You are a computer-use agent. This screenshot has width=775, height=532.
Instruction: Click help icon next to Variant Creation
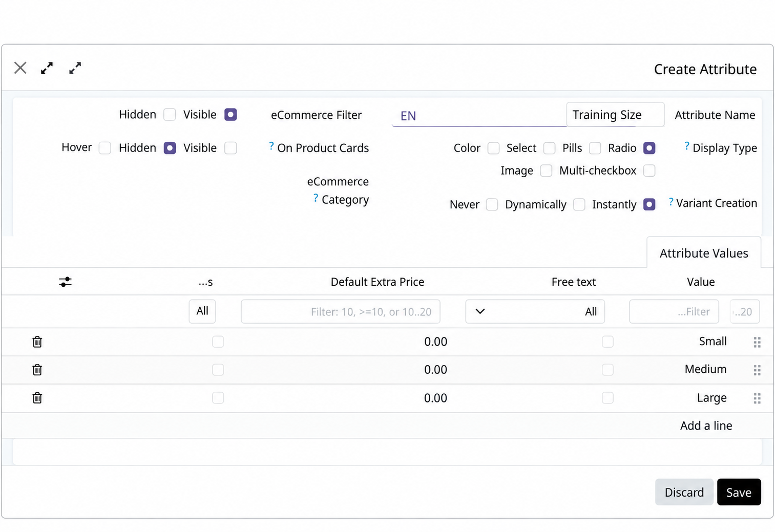tap(671, 202)
